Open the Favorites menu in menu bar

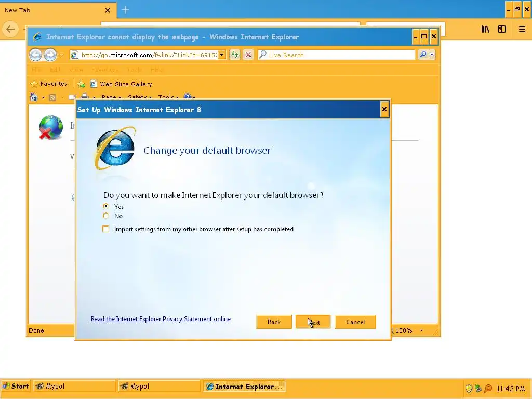104,70
